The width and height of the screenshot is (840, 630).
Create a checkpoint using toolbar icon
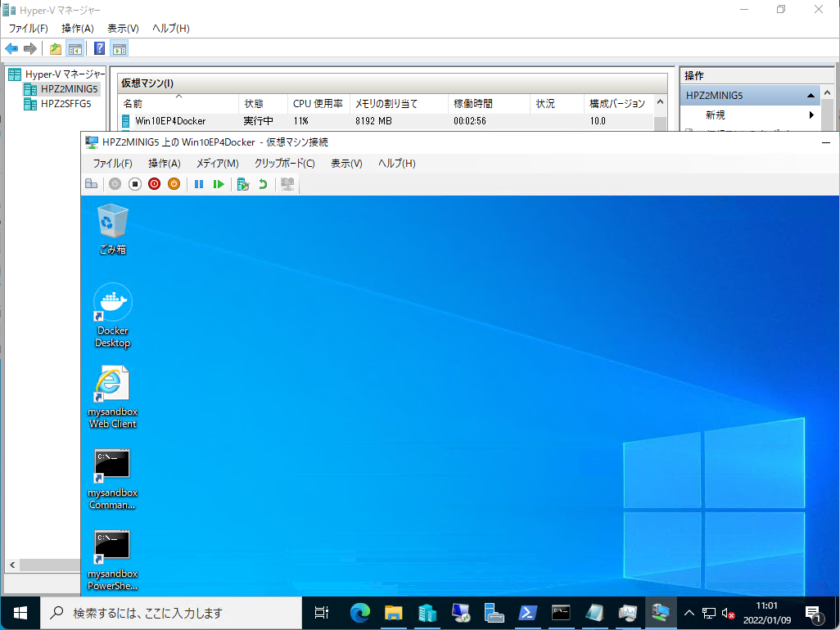click(x=243, y=185)
